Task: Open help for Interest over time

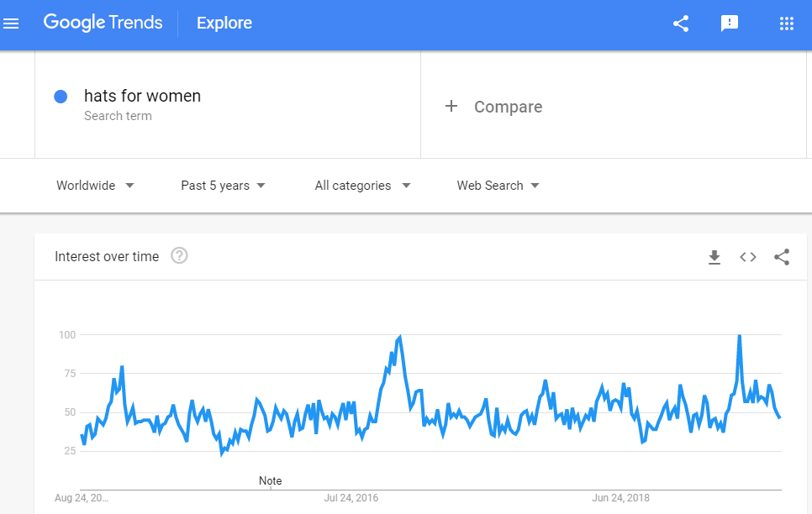Action: (x=179, y=255)
